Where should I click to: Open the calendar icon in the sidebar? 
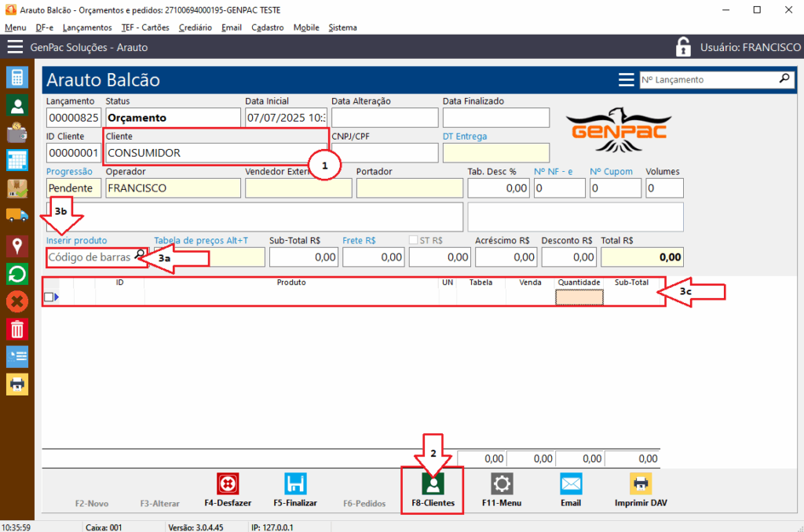pos(17,160)
